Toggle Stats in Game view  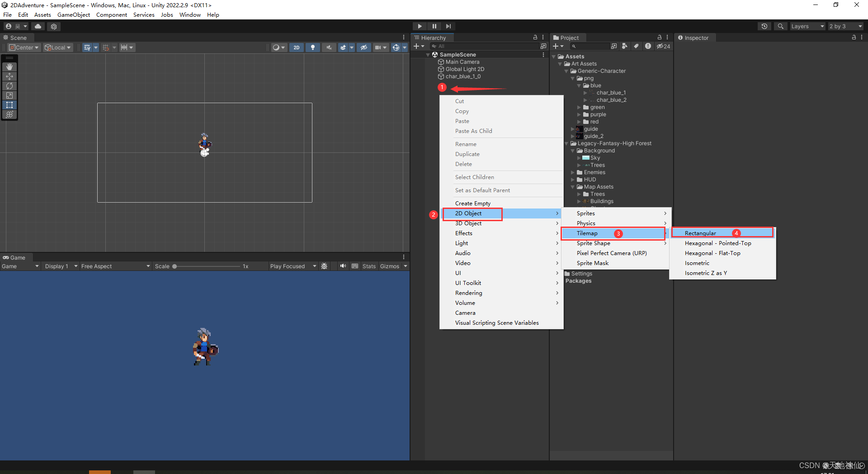(x=369, y=266)
